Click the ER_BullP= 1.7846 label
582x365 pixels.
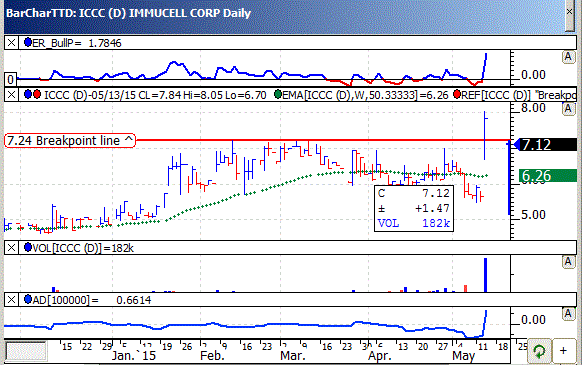click(77, 43)
